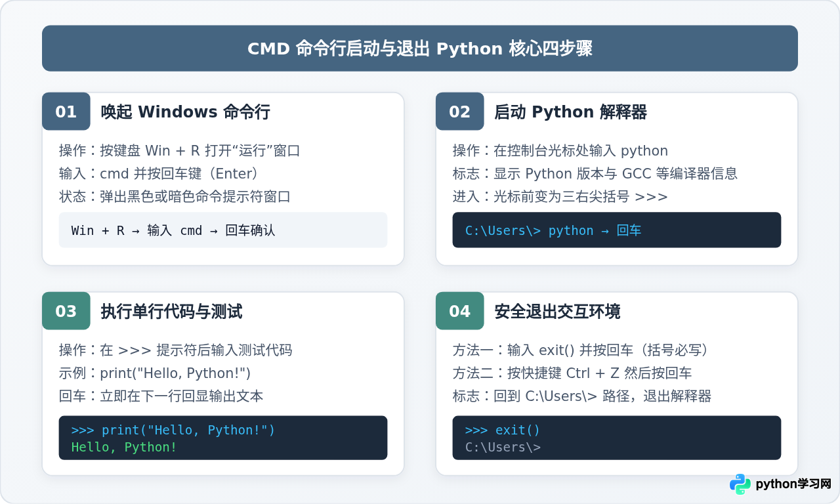Click the code box "Win + R → 输入 cmd → 回车确认"
This screenshot has width=840, height=504.
pos(223,230)
